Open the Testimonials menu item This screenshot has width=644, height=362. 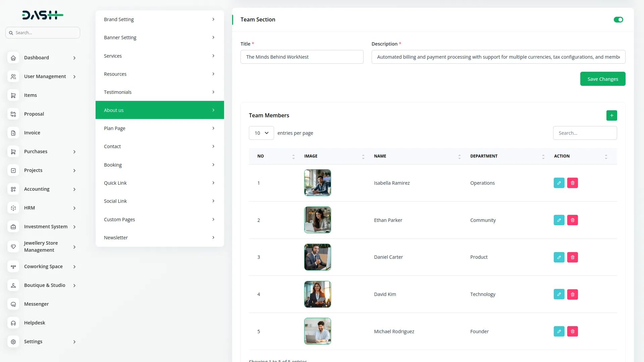118,92
